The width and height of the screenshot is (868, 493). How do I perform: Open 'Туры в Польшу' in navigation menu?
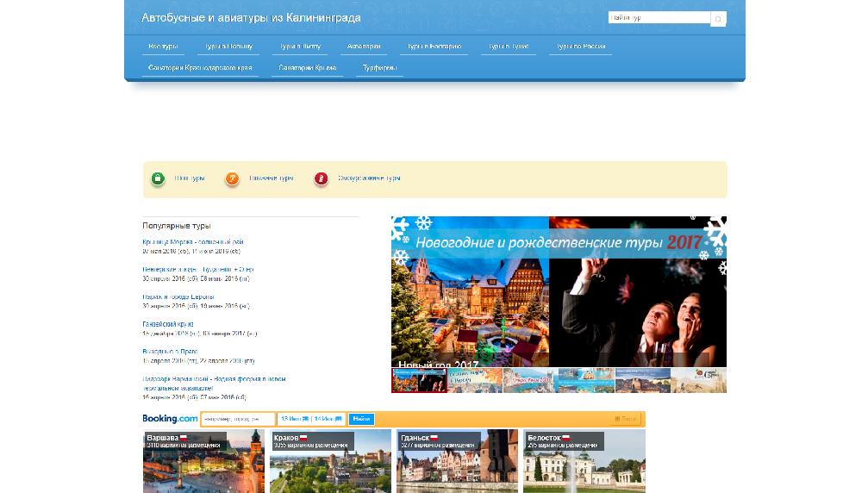[228, 47]
